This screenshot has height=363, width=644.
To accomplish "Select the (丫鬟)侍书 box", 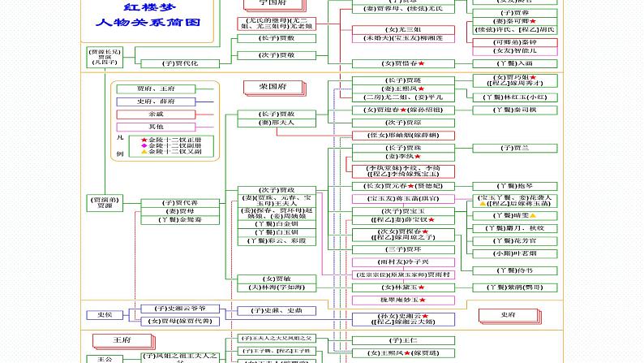I will click(x=515, y=271).
